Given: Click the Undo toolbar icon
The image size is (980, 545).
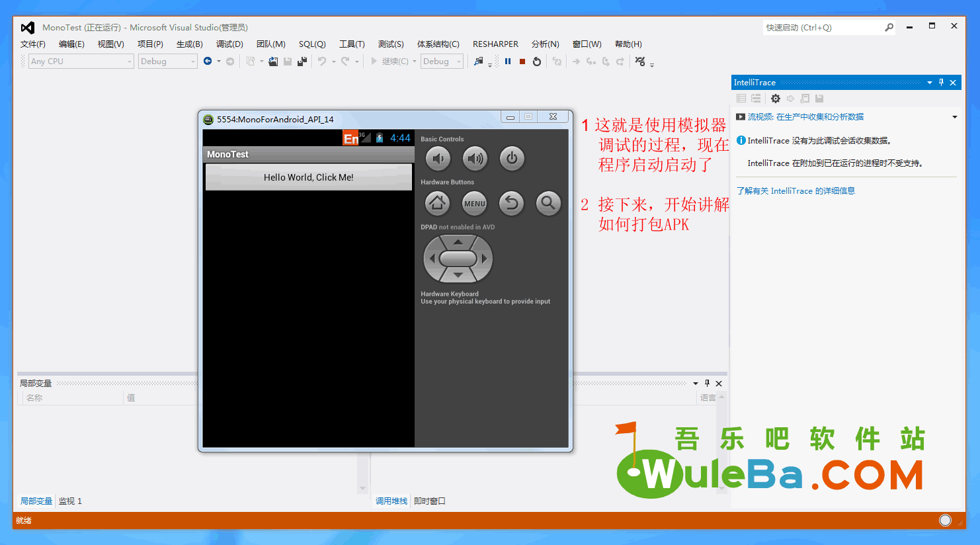Looking at the screenshot, I should point(322,62).
